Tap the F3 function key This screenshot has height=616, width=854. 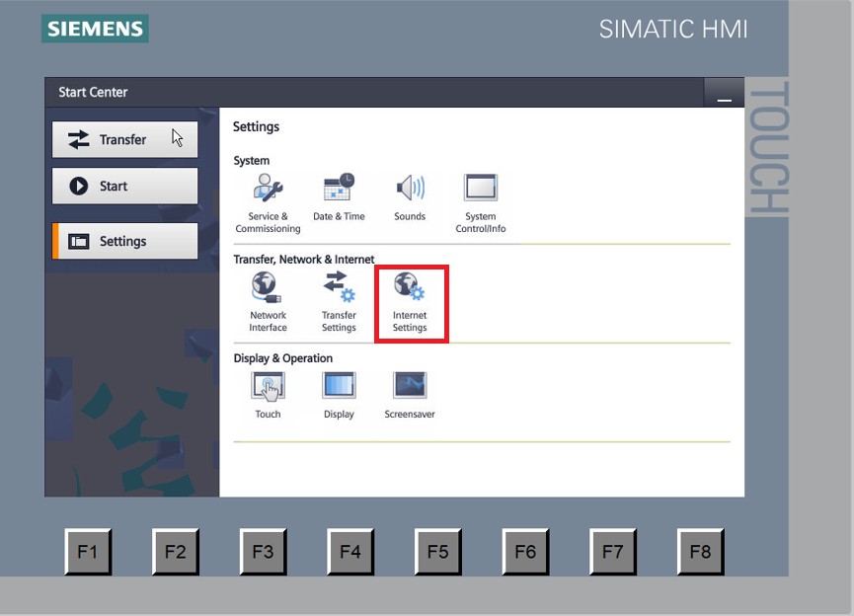point(263,552)
